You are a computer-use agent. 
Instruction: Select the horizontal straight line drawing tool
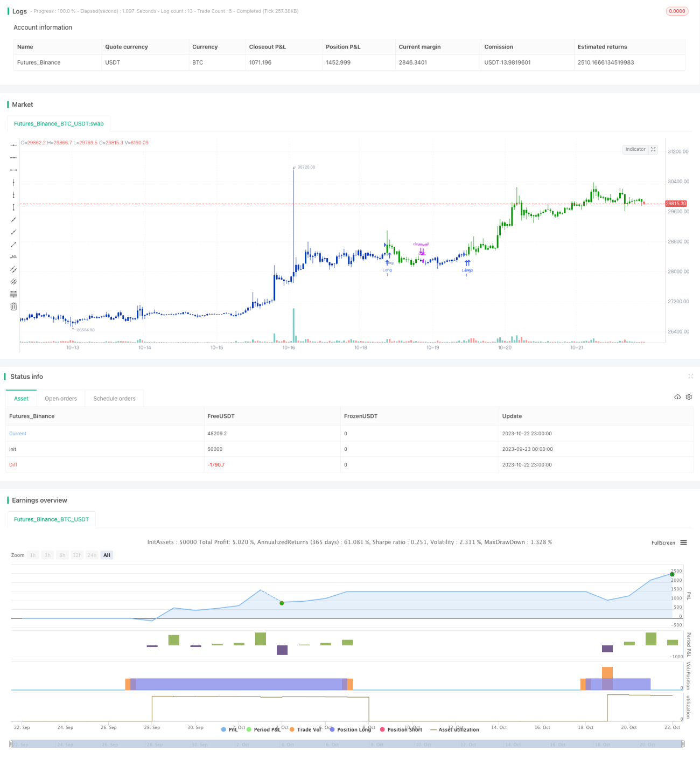coord(13,145)
